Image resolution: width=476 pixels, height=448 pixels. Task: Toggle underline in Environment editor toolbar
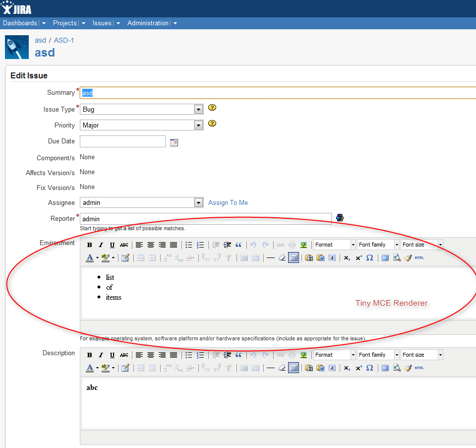coord(113,245)
